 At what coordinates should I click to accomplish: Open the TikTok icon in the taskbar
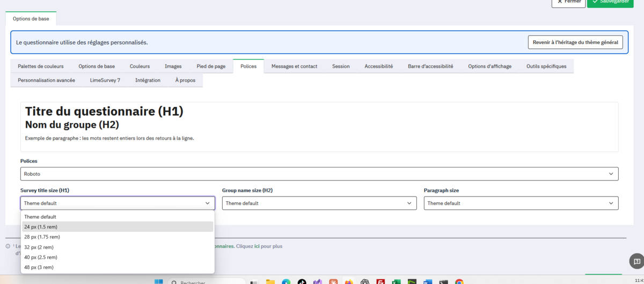pyautogui.click(x=302, y=282)
